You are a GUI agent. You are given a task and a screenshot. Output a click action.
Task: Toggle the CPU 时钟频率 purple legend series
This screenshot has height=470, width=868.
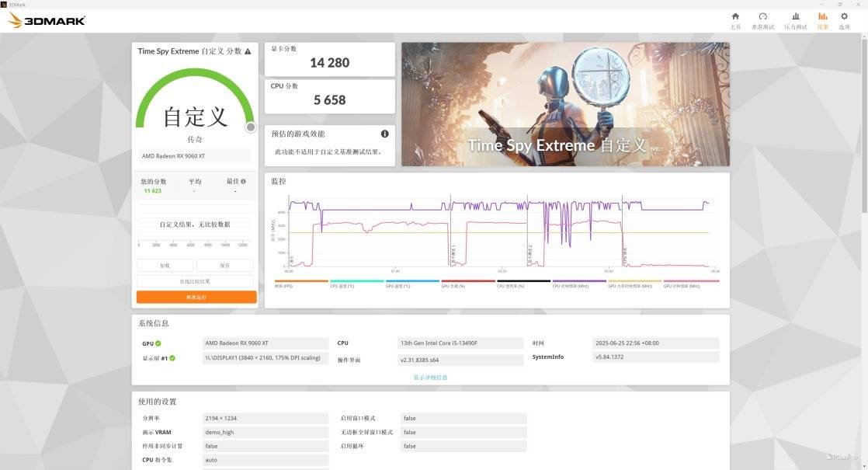point(578,283)
